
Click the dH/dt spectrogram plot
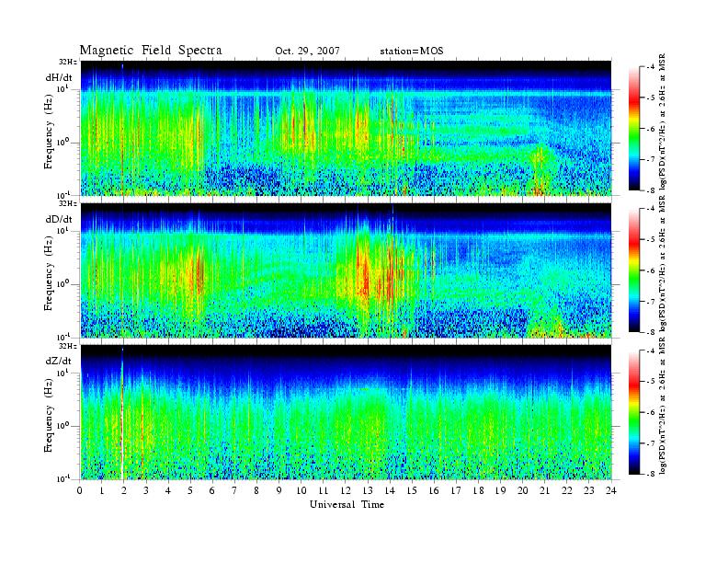[x=347, y=128]
